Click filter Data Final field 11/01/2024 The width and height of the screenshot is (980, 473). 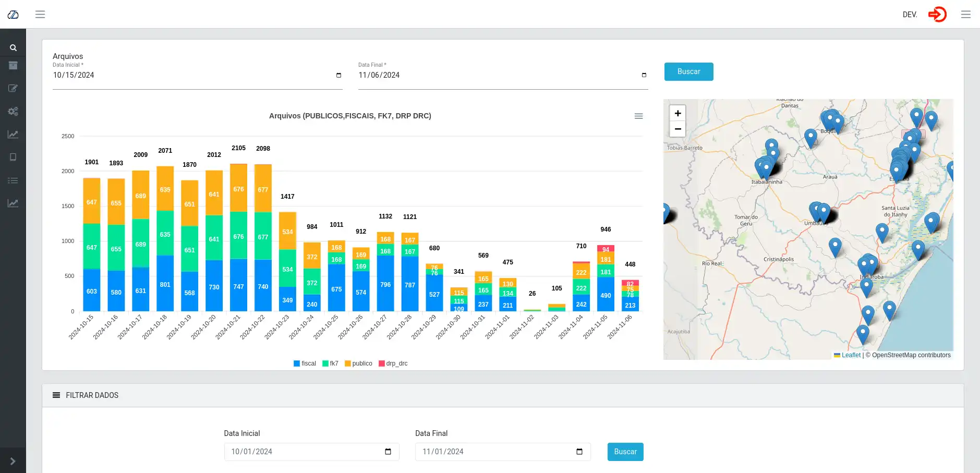click(x=502, y=452)
